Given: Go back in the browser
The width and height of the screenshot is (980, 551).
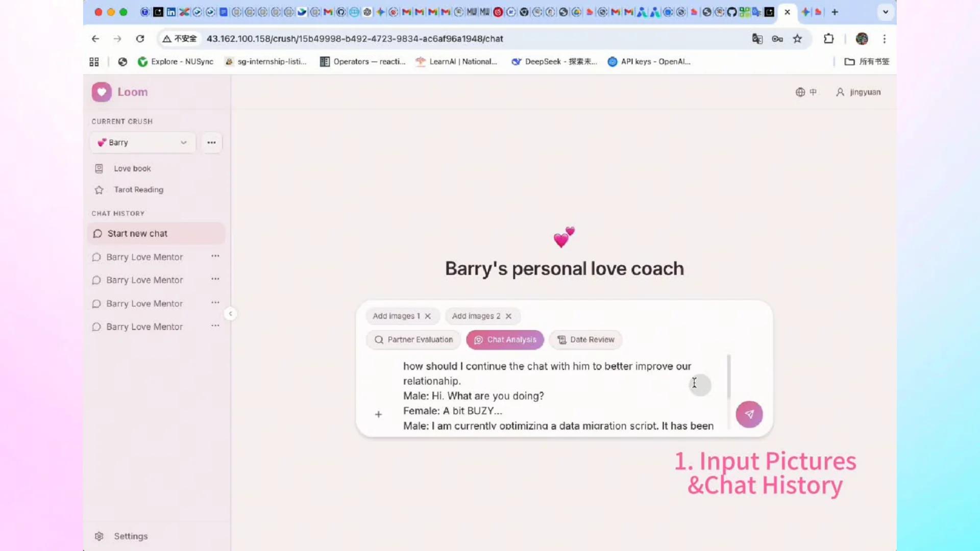Looking at the screenshot, I should (95, 39).
